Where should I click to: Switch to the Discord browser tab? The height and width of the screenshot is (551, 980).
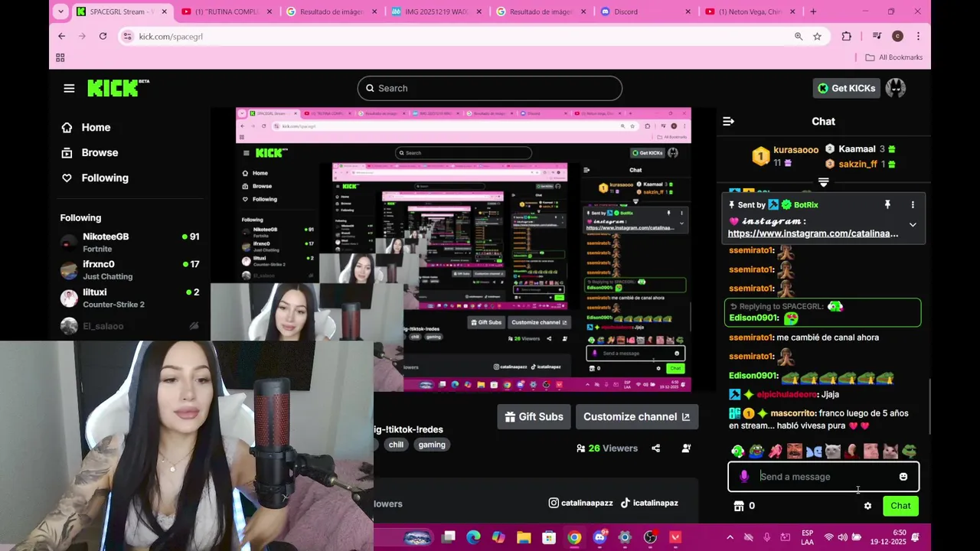coord(645,11)
